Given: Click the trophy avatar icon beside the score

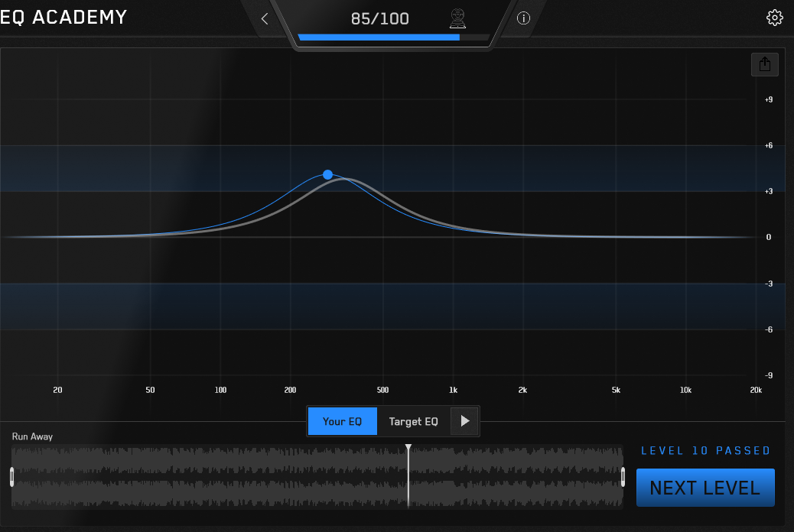Looking at the screenshot, I should (x=457, y=18).
